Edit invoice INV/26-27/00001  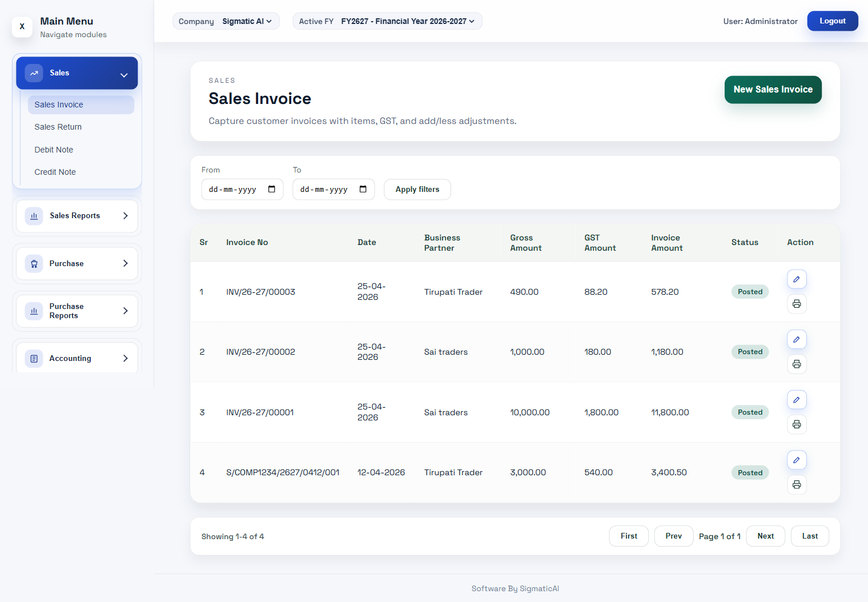pyautogui.click(x=797, y=400)
